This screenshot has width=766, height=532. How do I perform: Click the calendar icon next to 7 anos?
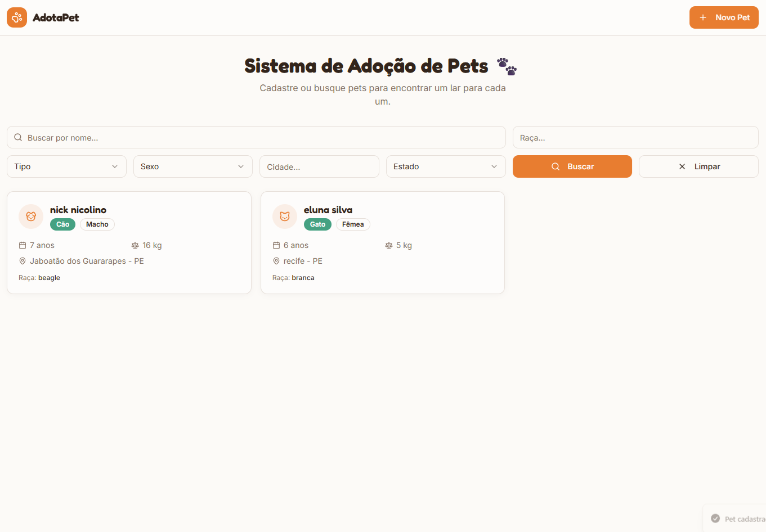point(22,245)
